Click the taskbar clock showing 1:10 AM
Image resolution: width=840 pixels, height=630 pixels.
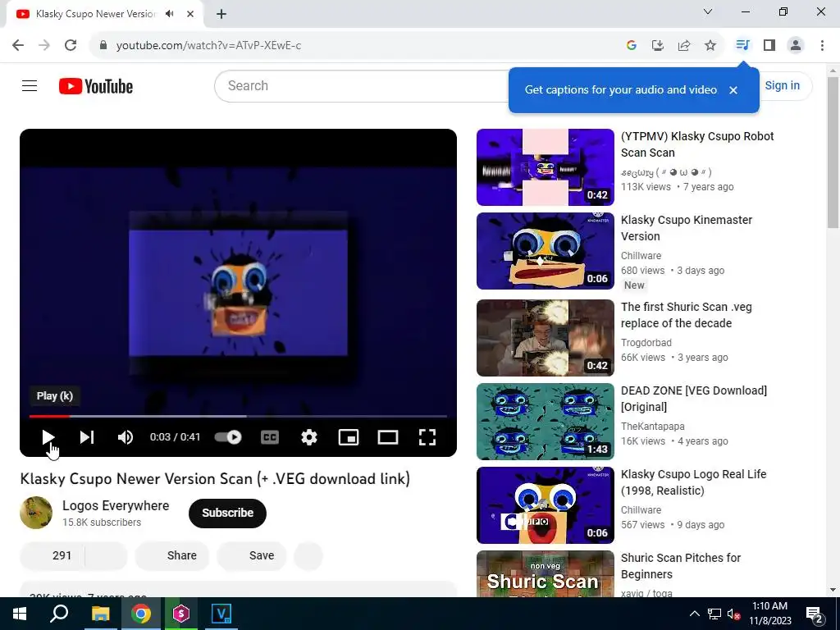point(769,614)
